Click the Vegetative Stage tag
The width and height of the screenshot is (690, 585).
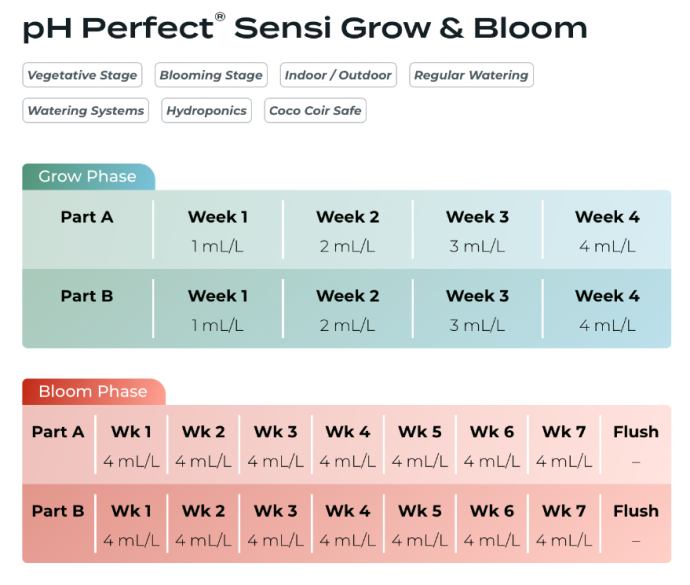coord(82,75)
